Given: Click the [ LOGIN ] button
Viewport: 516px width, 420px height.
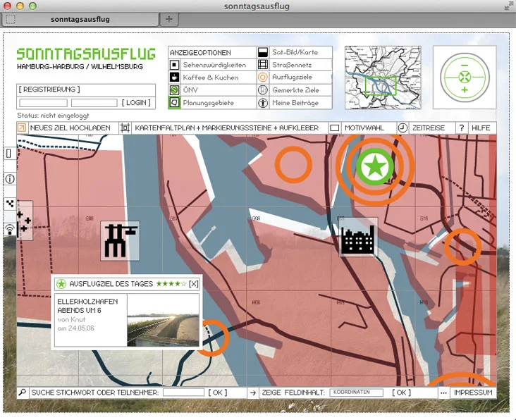Looking at the screenshot, I should click(136, 103).
